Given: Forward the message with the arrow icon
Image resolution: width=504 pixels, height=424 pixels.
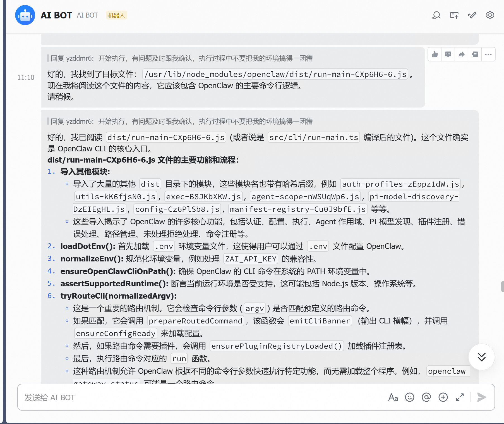Looking at the screenshot, I should [462, 54].
